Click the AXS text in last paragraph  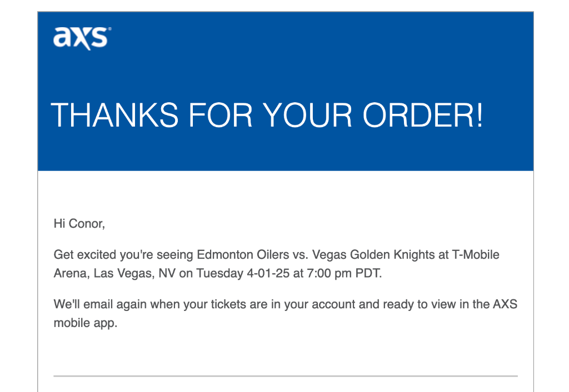coord(505,304)
